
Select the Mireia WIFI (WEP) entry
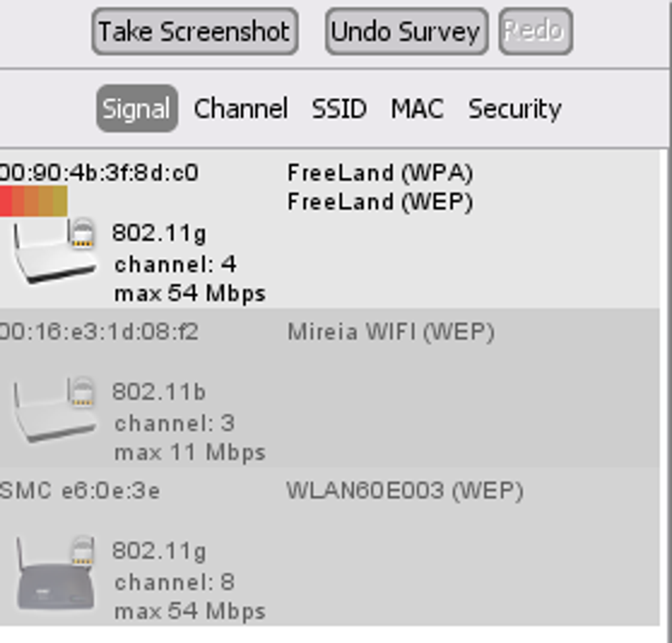[391, 332]
